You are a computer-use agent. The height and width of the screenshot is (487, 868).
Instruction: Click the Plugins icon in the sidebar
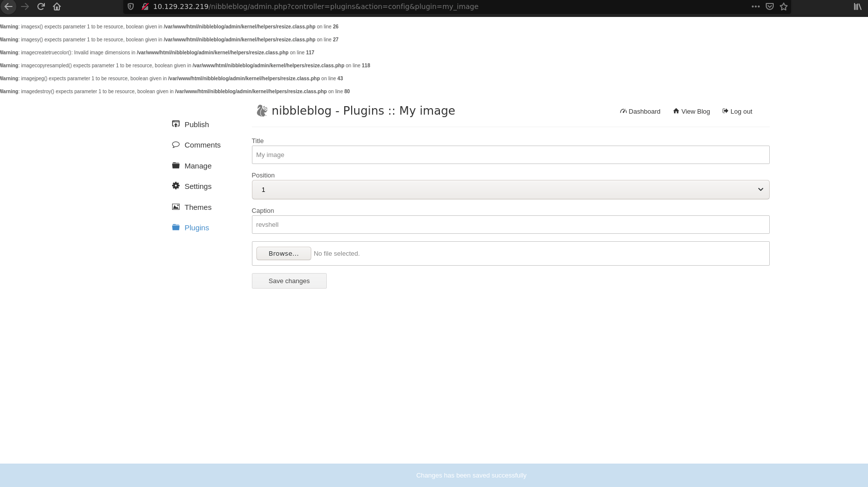176,227
